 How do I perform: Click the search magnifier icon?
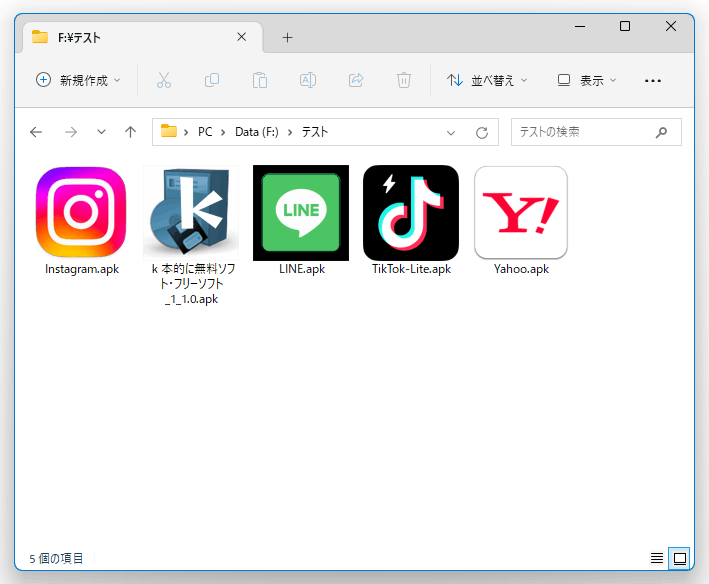(x=661, y=132)
